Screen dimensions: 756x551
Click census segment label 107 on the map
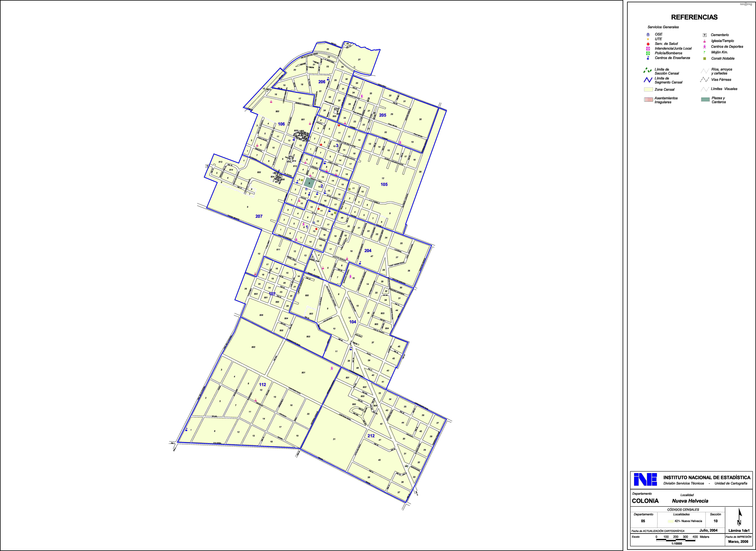pyautogui.click(x=272, y=294)
